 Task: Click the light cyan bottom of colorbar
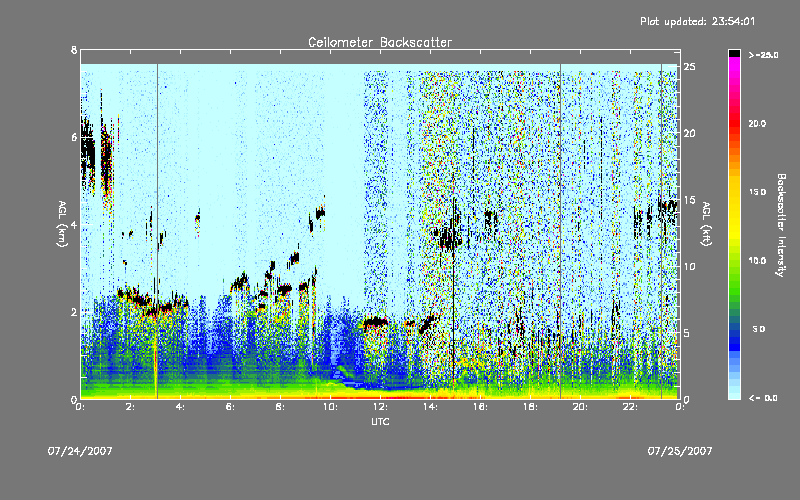pos(734,394)
